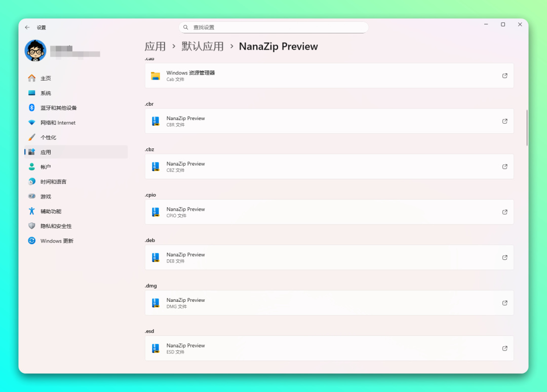The image size is (547, 392).
Task: Click the home icon beside 主页
Action: click(x=32, y=78)
